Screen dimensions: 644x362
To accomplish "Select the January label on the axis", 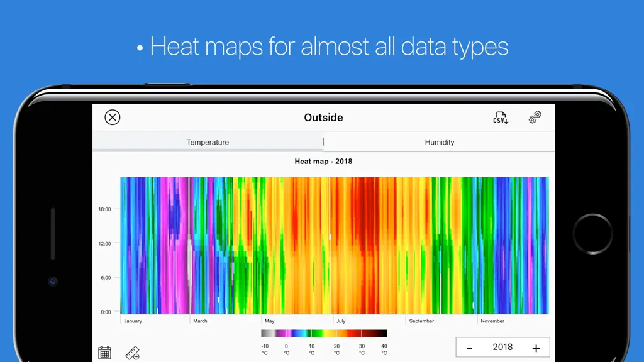I will tap(133, 321).
